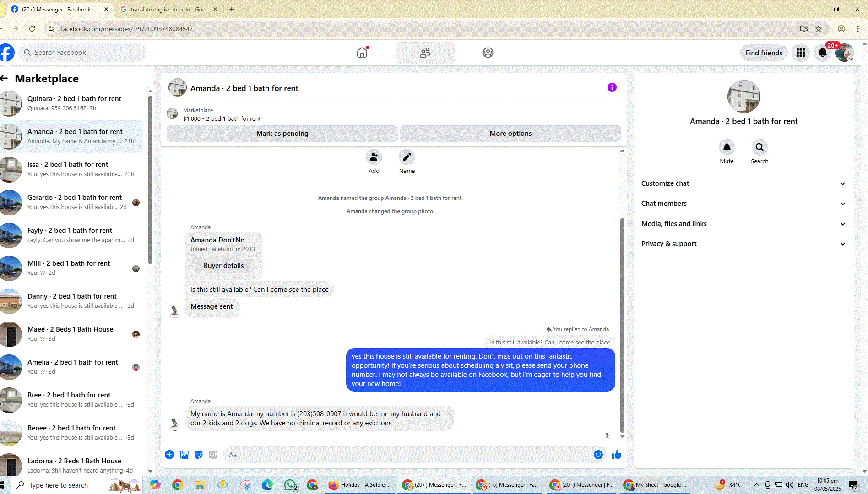Open File Explorer from the taskbar
The width and height of the screenshot is (868, 494).
200,485
